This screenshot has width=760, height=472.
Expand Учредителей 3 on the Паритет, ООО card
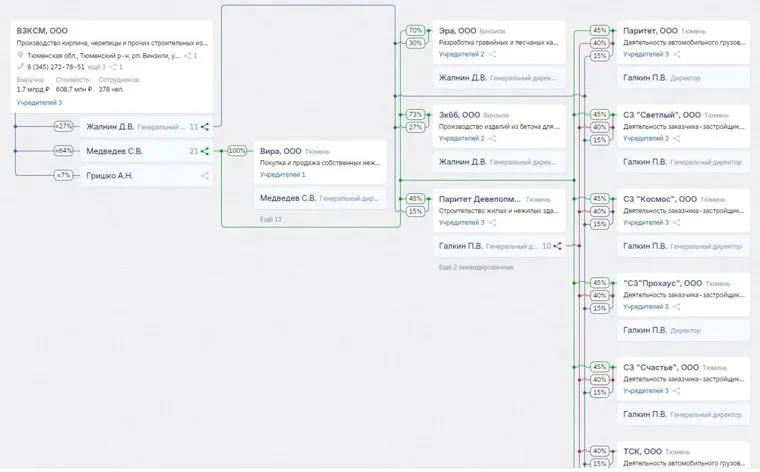tap(645, 54)
